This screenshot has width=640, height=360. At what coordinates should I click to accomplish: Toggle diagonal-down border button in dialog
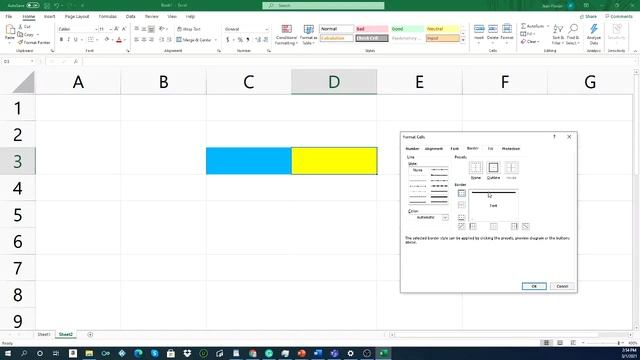pos(526,226)
